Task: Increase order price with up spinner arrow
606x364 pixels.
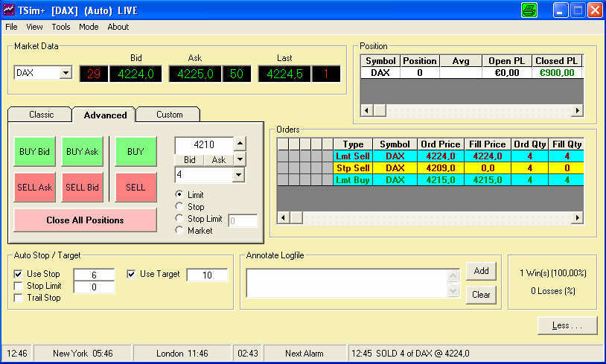Action: click(239, 144)
